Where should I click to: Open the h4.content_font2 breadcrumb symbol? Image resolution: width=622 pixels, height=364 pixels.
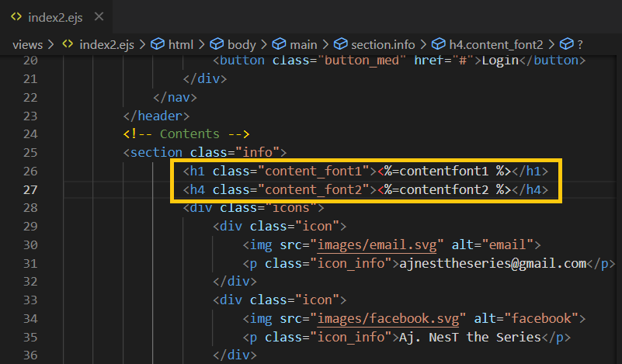click(x=496, y=44)
